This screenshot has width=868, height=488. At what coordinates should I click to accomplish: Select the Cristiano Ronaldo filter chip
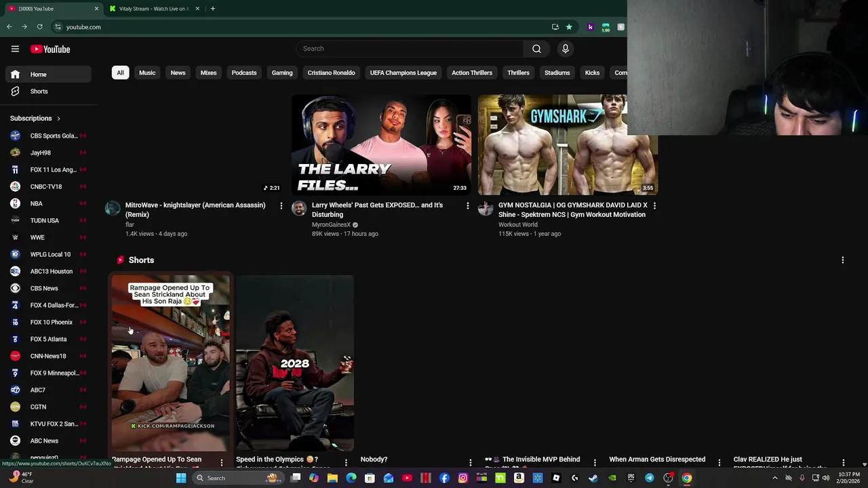click(x=331, y=73)
